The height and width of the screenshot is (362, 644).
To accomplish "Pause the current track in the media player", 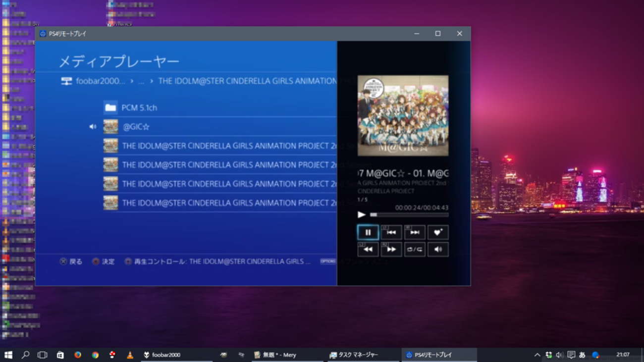I will (368, 232).
